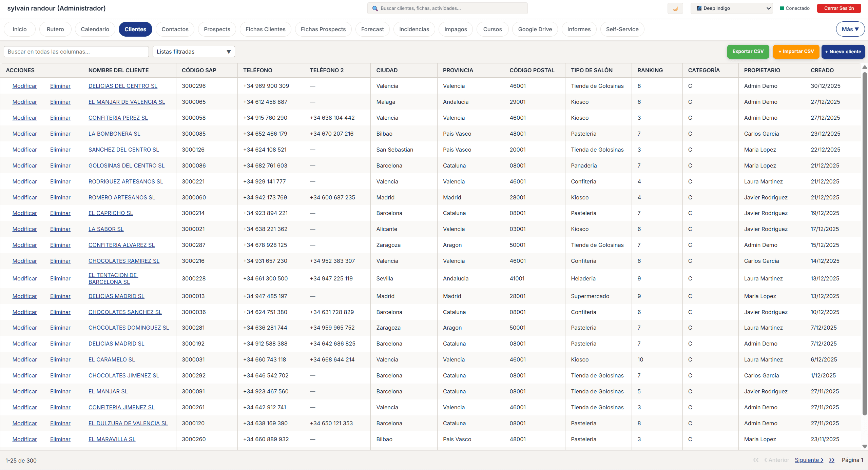The image size is (868, 470).
Task: Focus the Buscar en todas las columnas field
Action: pyautogui.click(x=76, y=52)
